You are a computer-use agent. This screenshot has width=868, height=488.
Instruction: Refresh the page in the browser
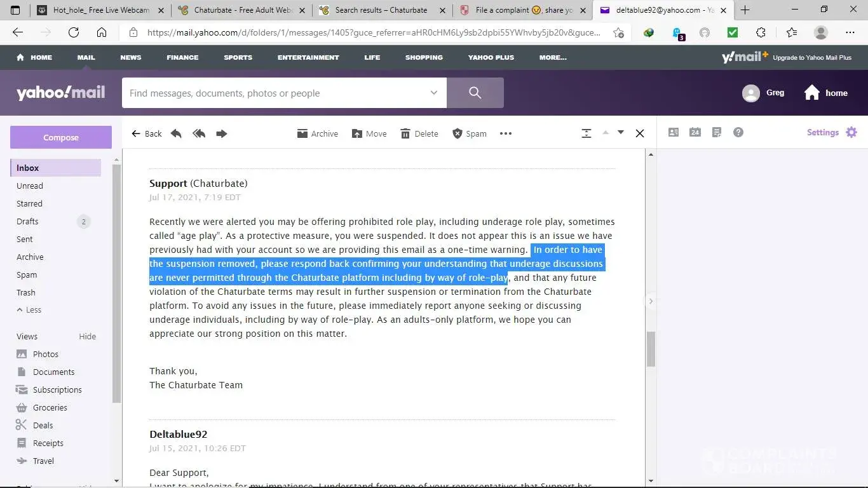[x=74, y=32]
